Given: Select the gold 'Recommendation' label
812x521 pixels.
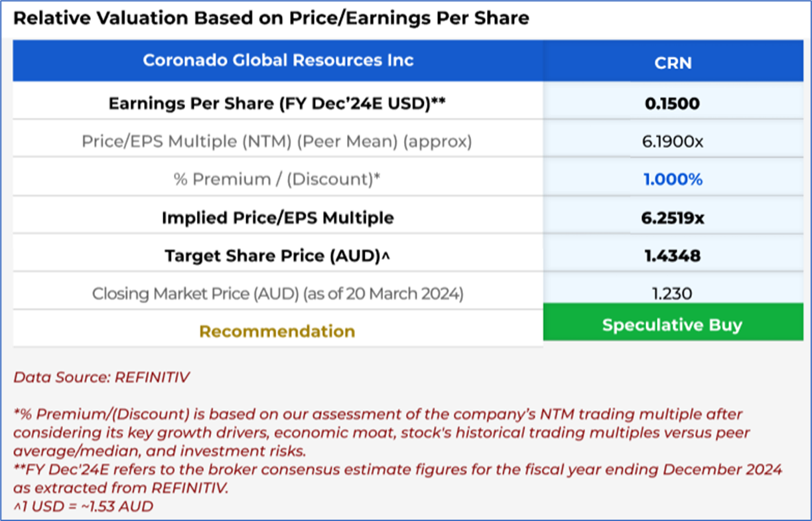Looking at the screenshot, I should [277, 331].
